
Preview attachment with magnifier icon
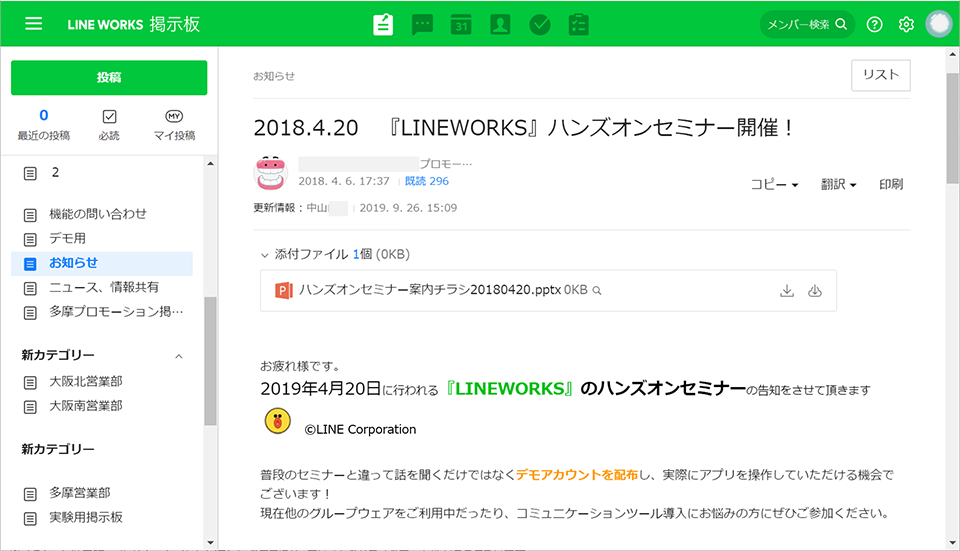[596, 291]
